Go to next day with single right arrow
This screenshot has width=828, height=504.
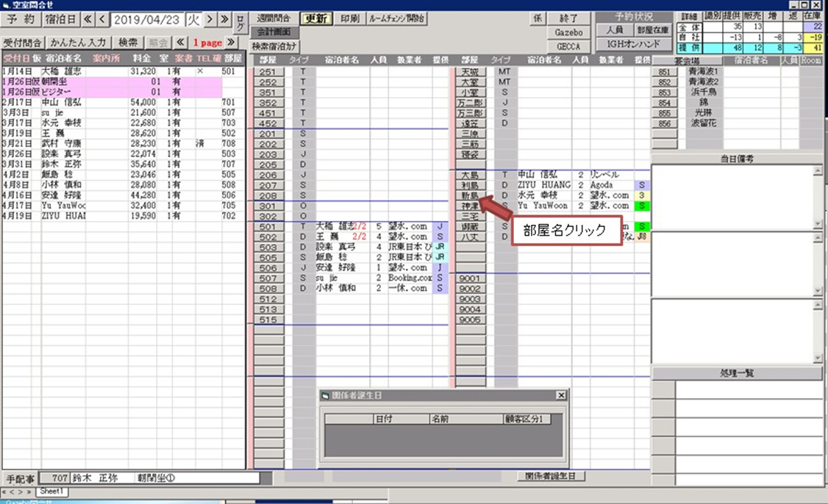(210, 18)
